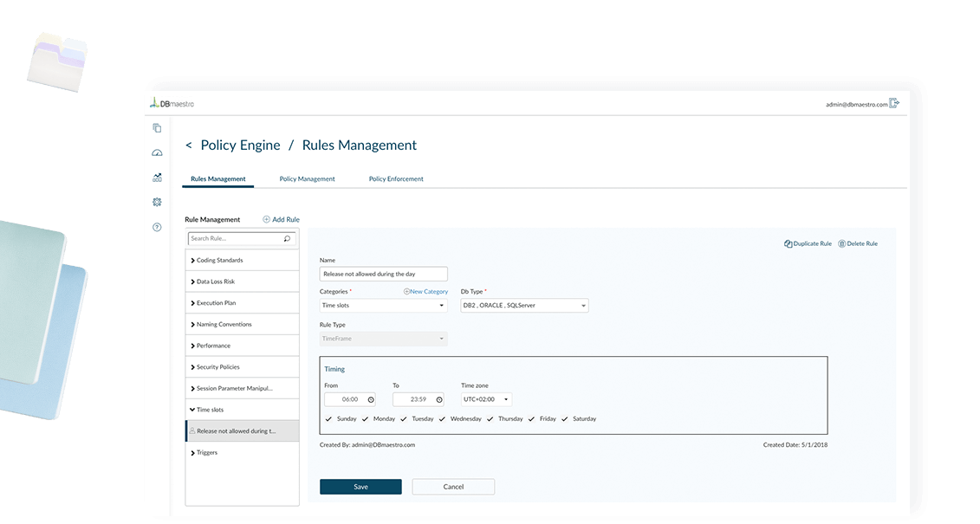Click Delete Rule
980x524 pixels.
(x=858, y=243)
